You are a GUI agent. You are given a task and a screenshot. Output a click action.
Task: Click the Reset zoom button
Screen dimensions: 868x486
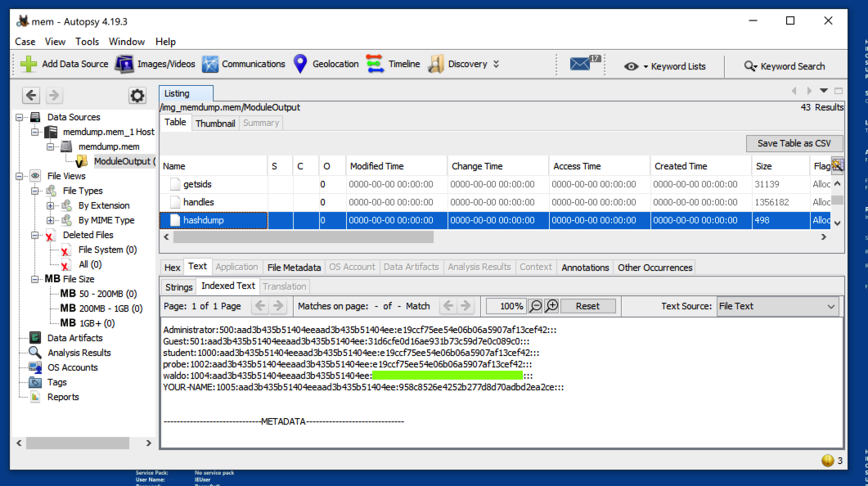tap(587, 306)
